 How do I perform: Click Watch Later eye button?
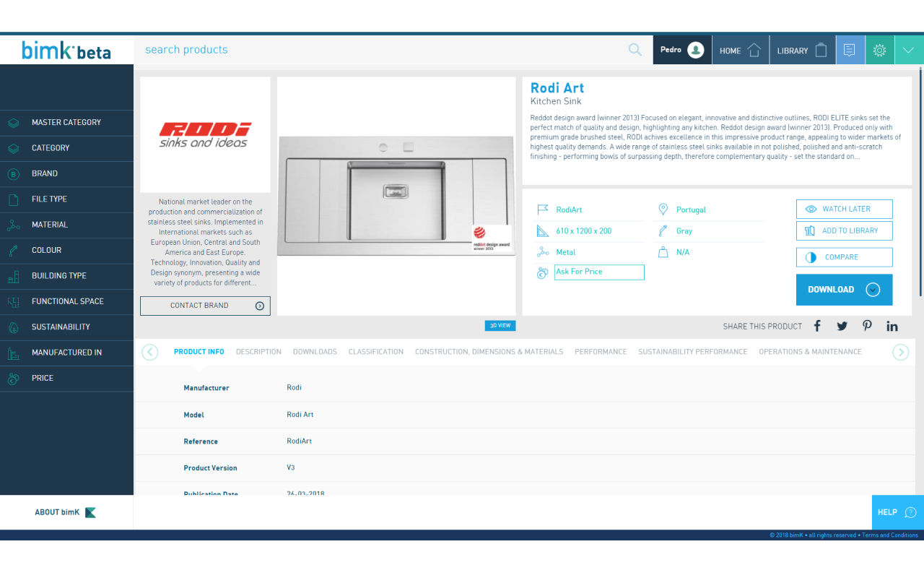(844, 209)
